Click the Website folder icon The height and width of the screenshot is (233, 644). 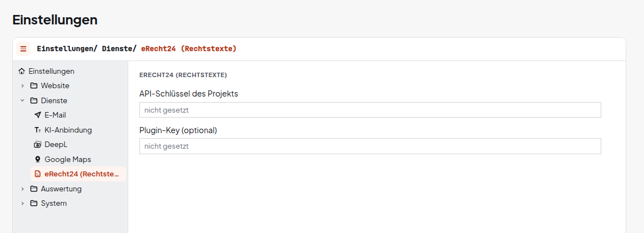(34, 86)
